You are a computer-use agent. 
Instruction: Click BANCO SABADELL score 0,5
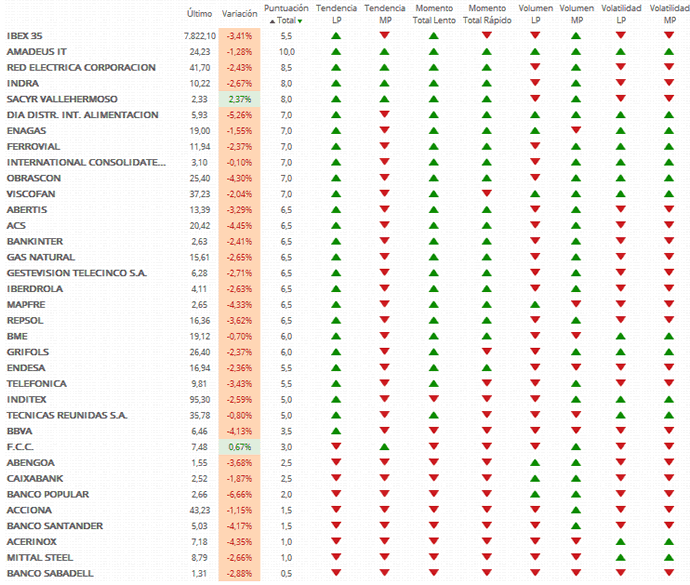286,574
